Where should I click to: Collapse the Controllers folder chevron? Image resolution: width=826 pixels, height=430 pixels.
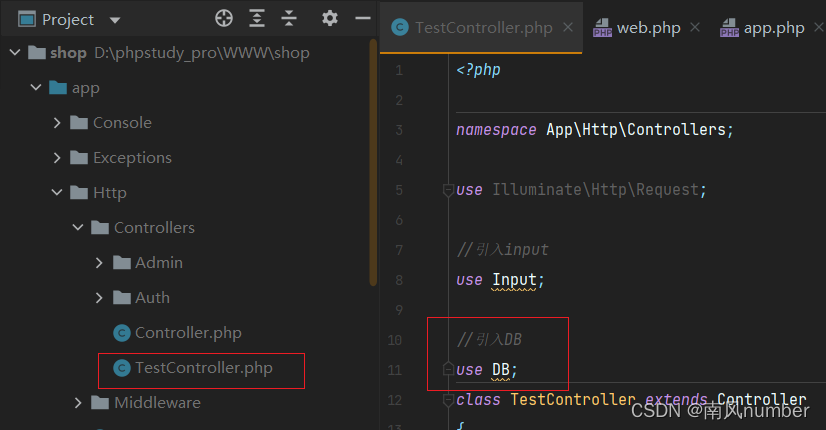point(78,228)
